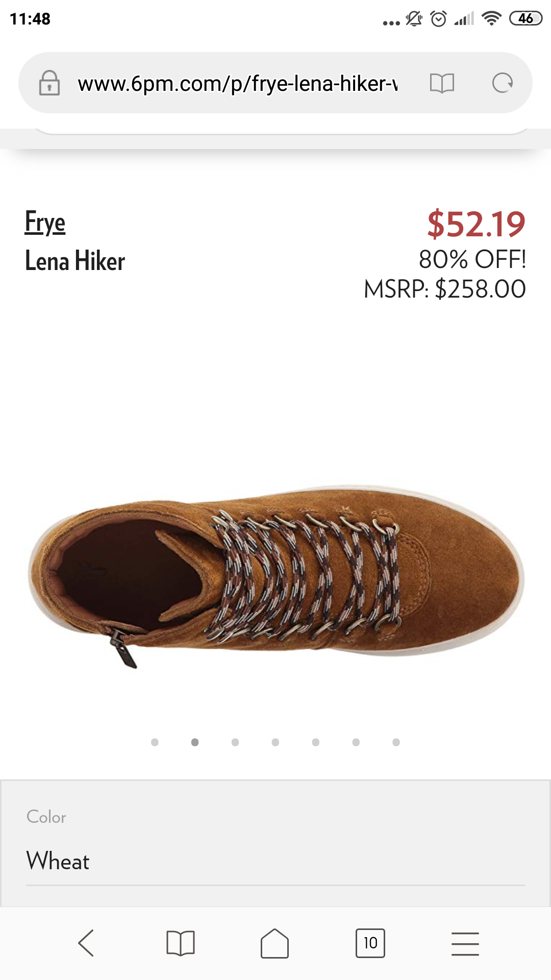Viewport: 551px width, 980px height.
Task: Reload the page with refresh icon
Action: coord(503,83)
